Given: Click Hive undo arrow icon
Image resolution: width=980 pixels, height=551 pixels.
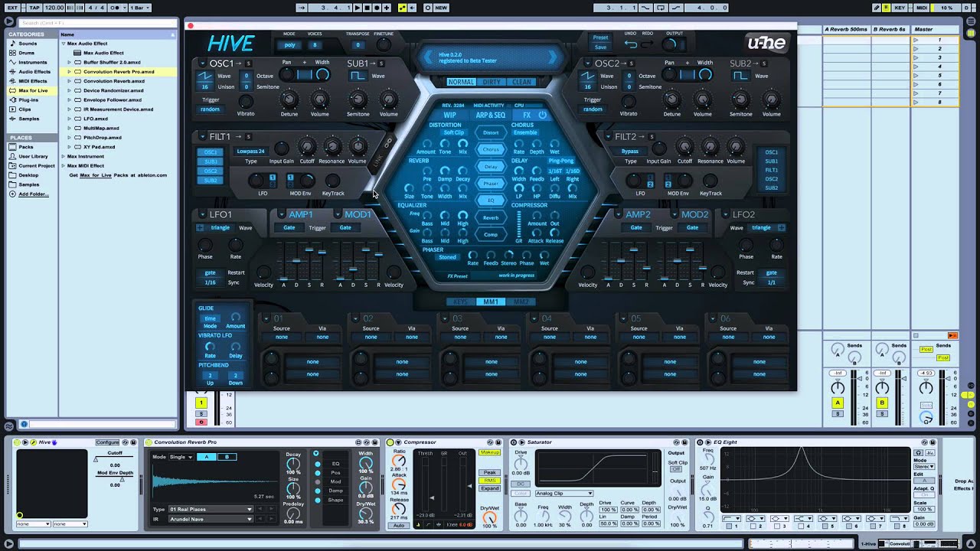Looking at the screenshot, I should coord(630,44).
